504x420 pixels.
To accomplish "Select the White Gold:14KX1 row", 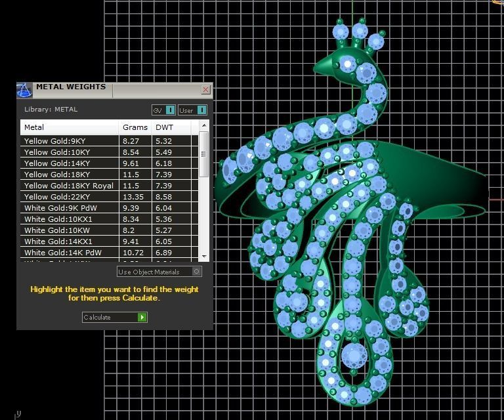I will (x=110, y=241).
